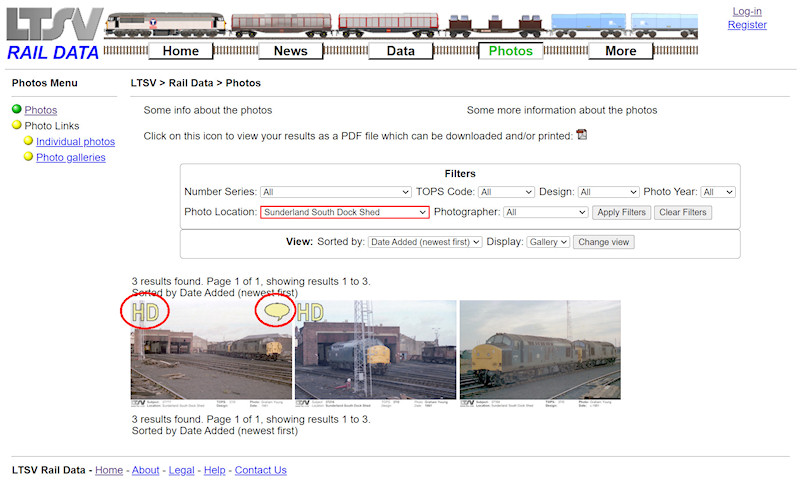
Task: Click footer Legal link
Action: (182, 470)
